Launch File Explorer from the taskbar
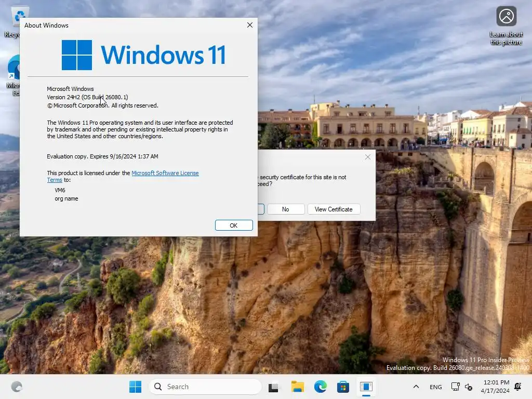The height and width of the screenshot is (399, 532). tap(298, 387)
